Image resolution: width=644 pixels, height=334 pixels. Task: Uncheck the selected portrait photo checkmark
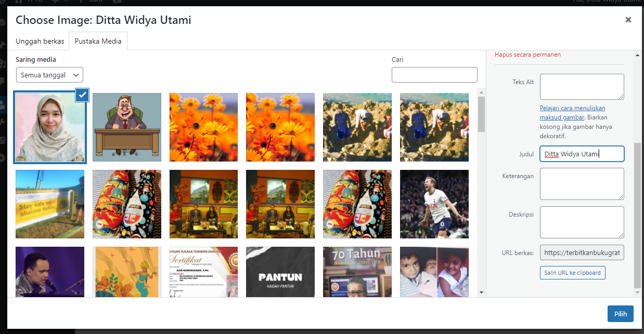point(82,95)
